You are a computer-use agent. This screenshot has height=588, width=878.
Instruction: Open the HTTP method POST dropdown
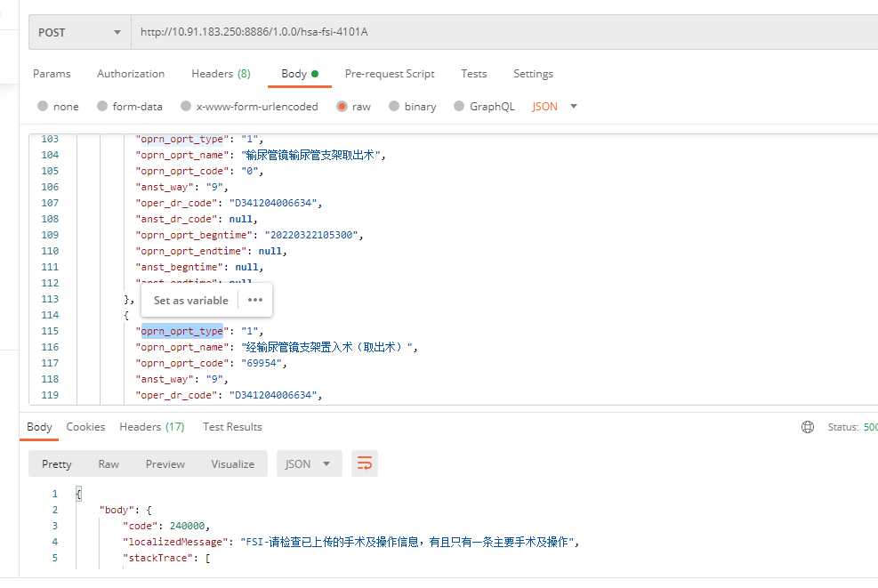click(x=79, y=33)
